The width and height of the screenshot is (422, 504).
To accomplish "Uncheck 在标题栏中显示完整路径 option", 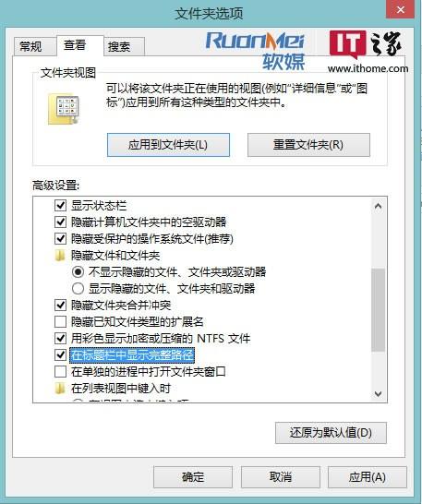I will 60,354.
